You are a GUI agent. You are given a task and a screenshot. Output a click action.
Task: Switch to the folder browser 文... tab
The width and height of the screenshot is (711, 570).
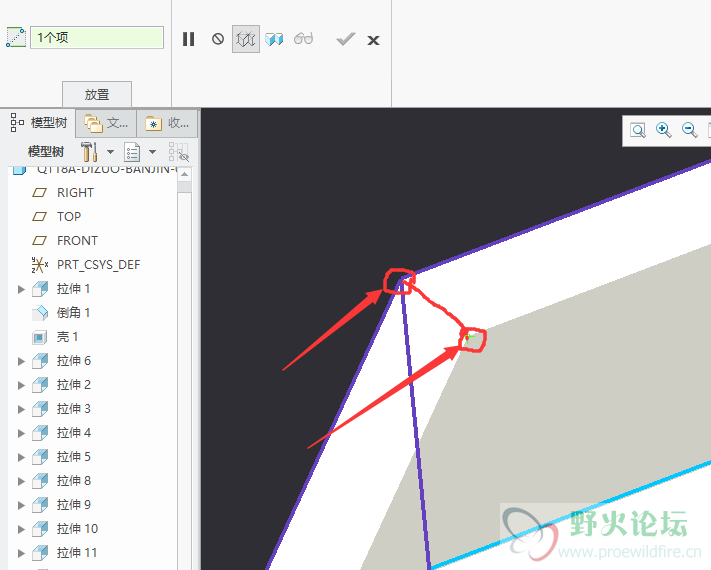pyautogui.click(x=106, y=123)
